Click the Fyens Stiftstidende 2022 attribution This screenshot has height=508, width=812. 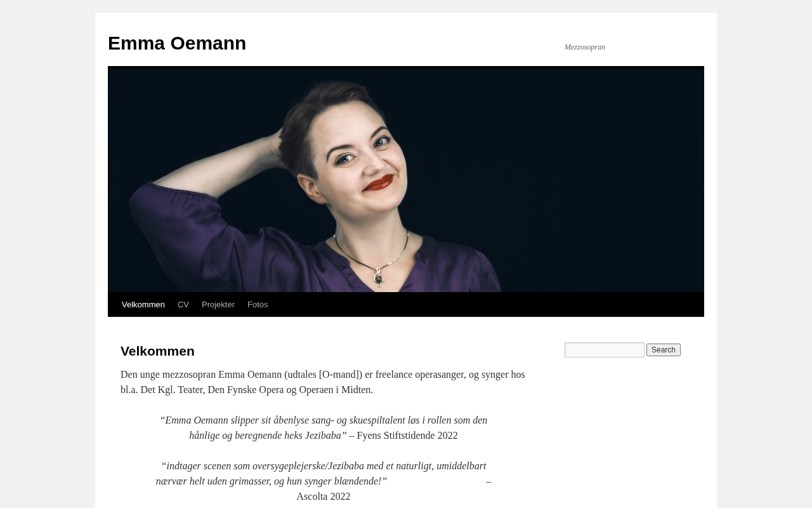point(407,436)
